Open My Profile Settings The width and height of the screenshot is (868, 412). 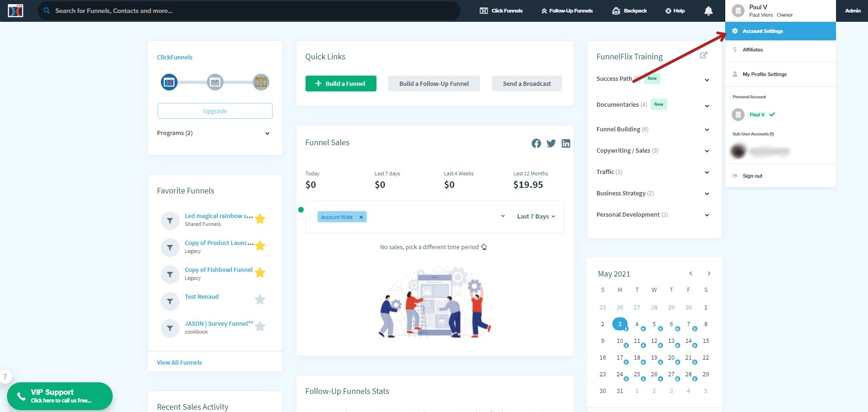point(780,74)
